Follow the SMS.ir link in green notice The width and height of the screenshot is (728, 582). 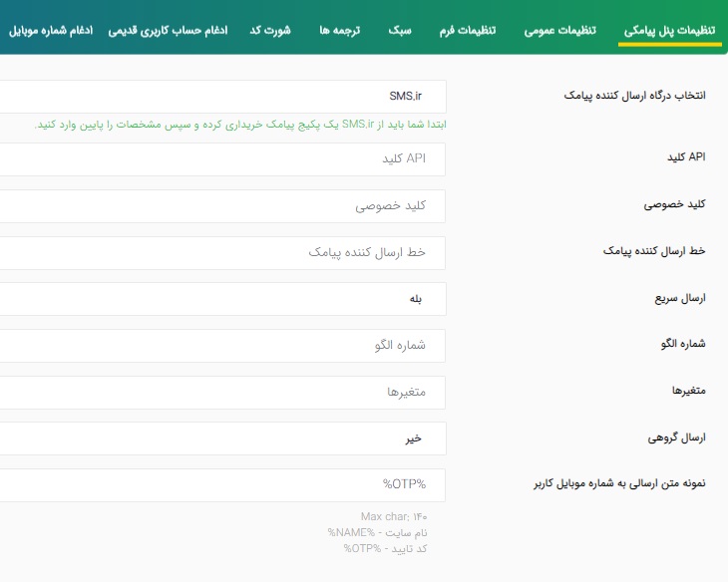pos(358,125)
